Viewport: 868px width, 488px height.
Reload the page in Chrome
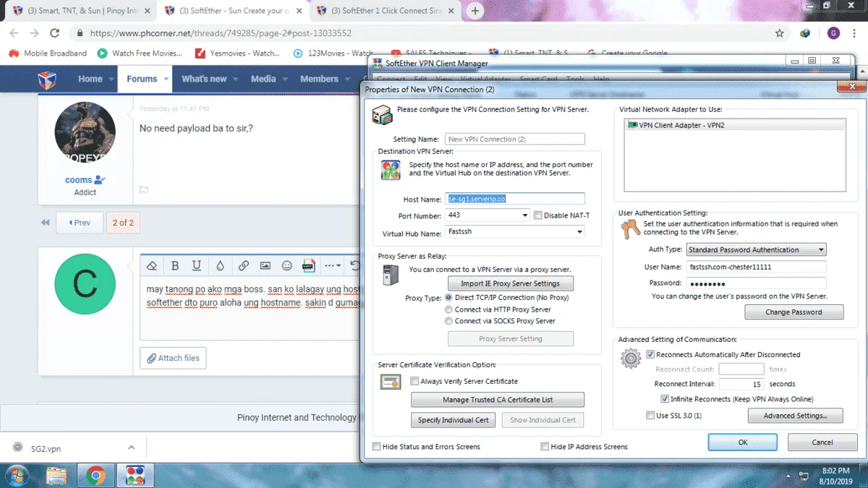point(54,33)
